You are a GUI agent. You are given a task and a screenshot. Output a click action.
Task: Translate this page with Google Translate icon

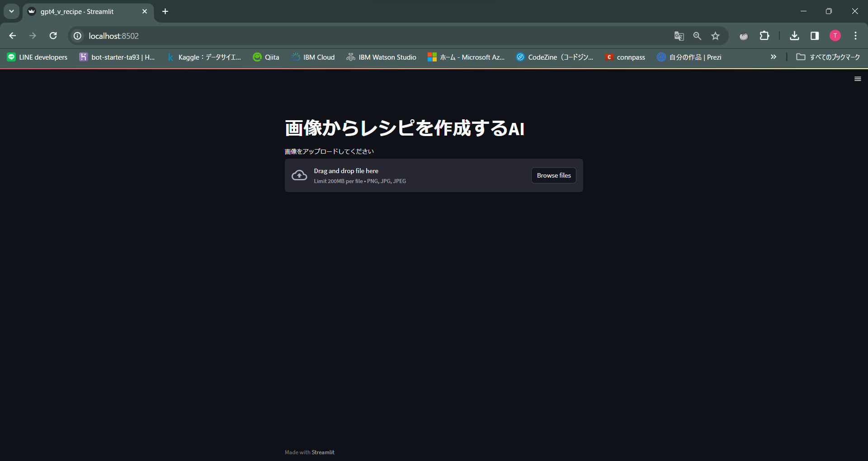click(679, 36)
